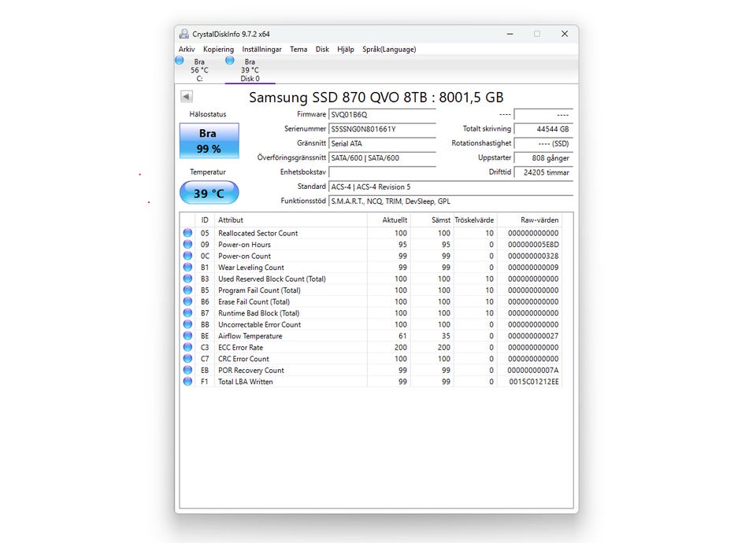Click raw value 000000005E8D
The height and width of the screenshot is (543, 756).
(533, 245)
